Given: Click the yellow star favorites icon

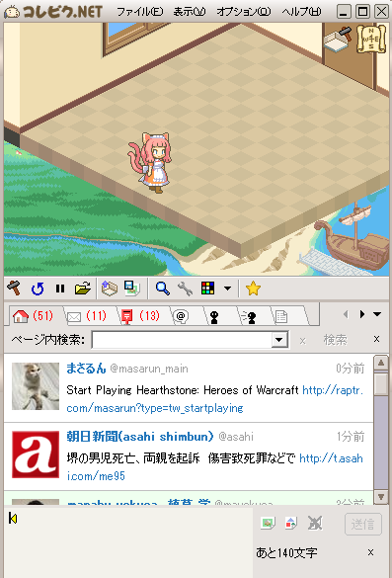Looking at the screenshot, I should click(x=253, y=289).
